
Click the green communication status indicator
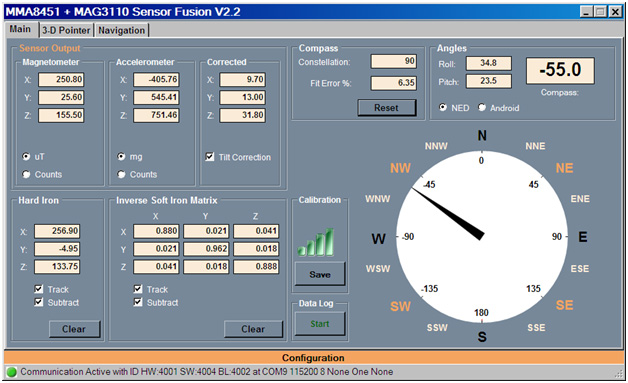tap(12, 372)
